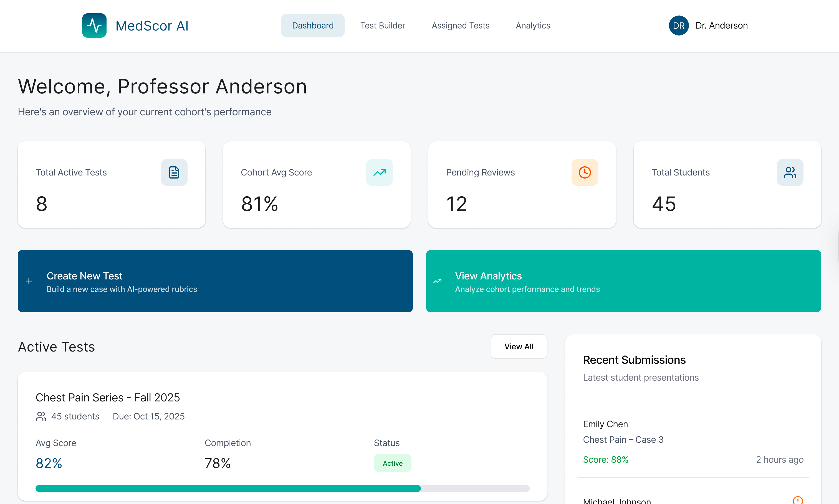Select the Dashboard tab
Image resolution: width=839 pixels, height=504 pixels.
313,25
